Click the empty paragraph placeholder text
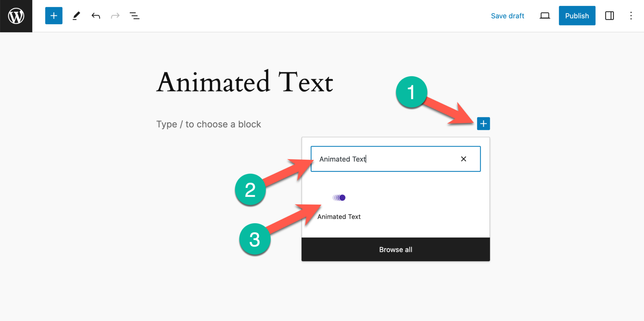644x321 pixels. point(209,124)
